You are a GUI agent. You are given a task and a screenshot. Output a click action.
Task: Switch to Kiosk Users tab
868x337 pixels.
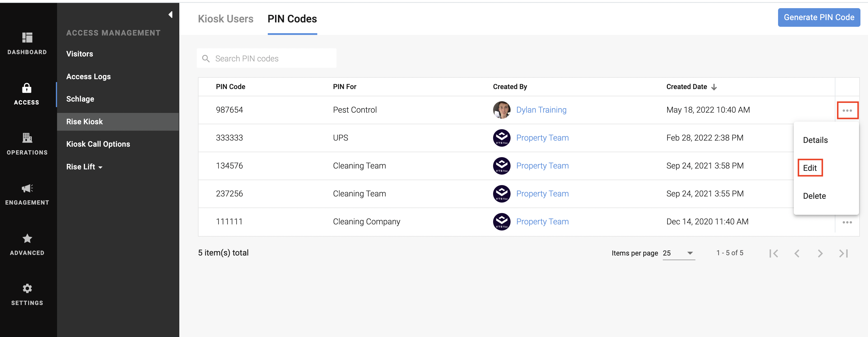pos(225,19)
